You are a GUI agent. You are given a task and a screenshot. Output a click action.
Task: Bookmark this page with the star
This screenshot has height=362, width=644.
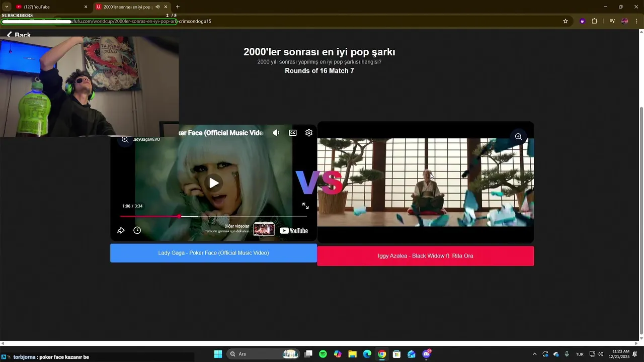tap(566, 21)
